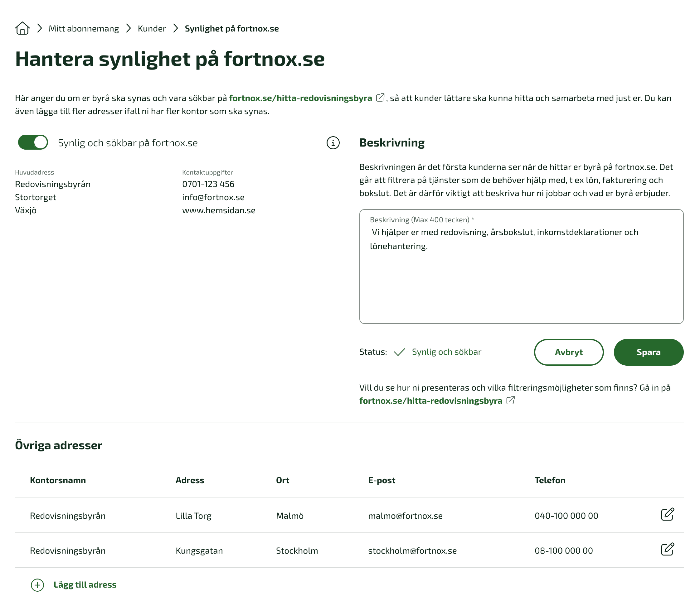
Task: Click the Avbryt button
Action: coord(568,352)
